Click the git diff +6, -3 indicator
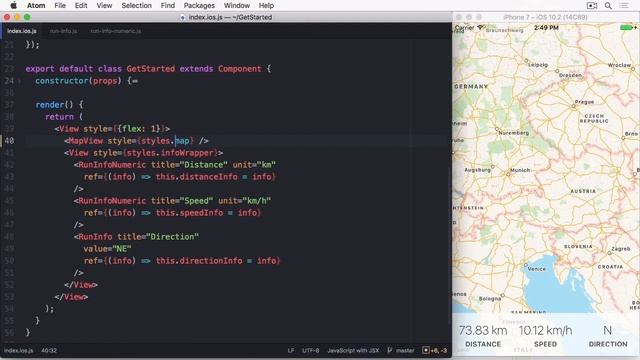This screenshot has width=640, height=360. pos(435,350)
